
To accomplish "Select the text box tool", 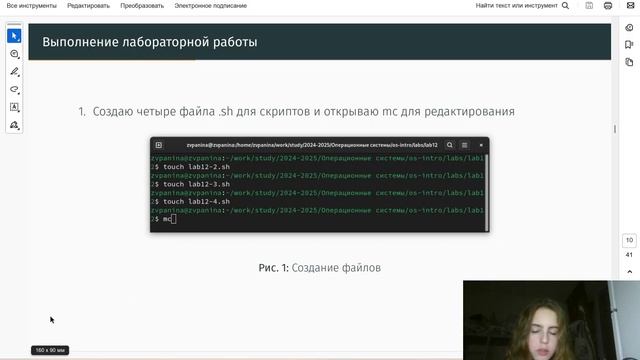I will [14, 107].
